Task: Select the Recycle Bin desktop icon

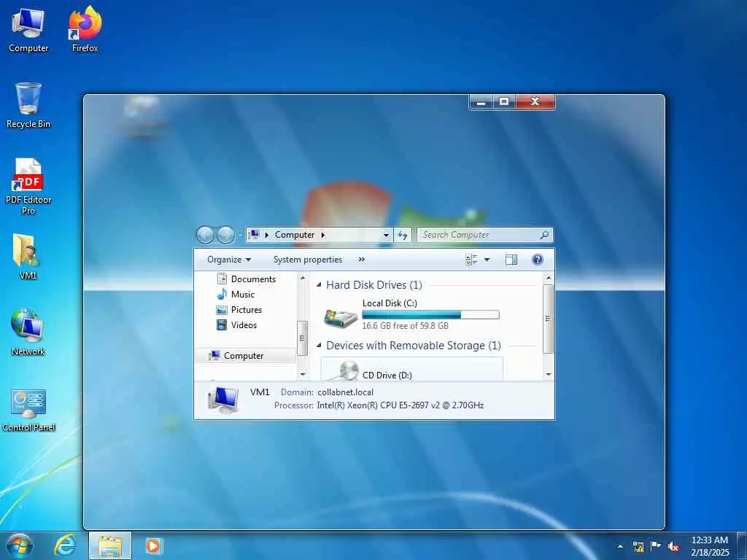Action: tap(28, 105)
